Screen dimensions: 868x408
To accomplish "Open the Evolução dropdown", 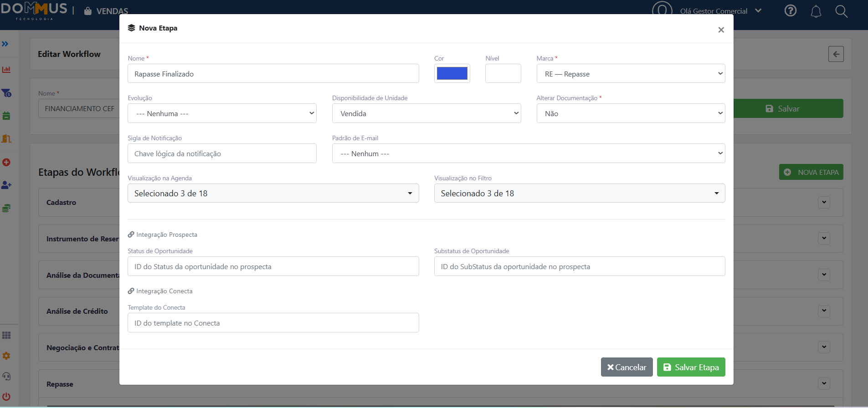I will [x=222, y=113].
